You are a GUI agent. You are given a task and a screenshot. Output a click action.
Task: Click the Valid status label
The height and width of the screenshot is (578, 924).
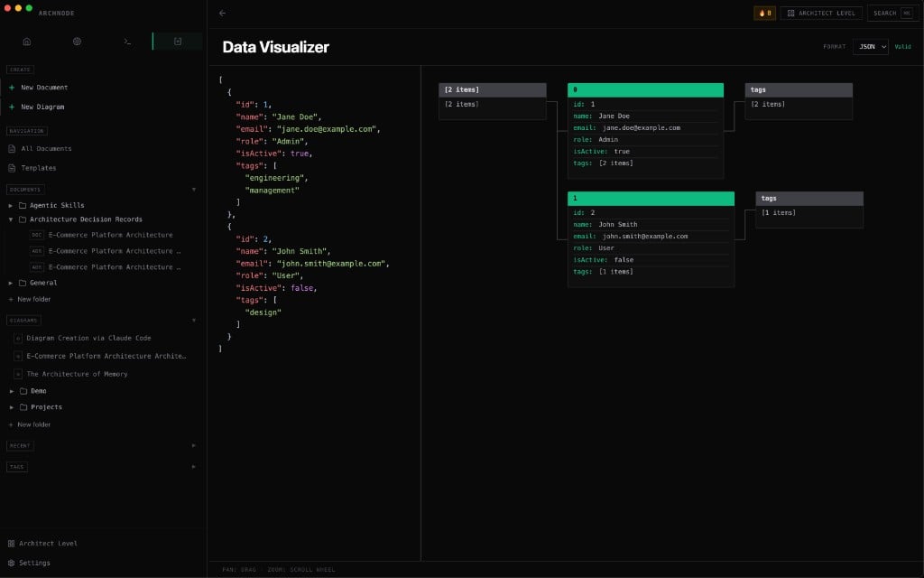coord(902,47)
